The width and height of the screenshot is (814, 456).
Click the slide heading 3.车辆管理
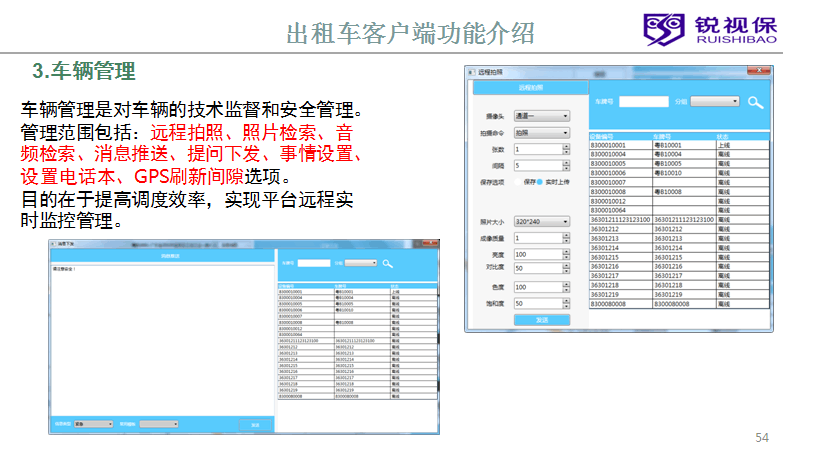84,71
